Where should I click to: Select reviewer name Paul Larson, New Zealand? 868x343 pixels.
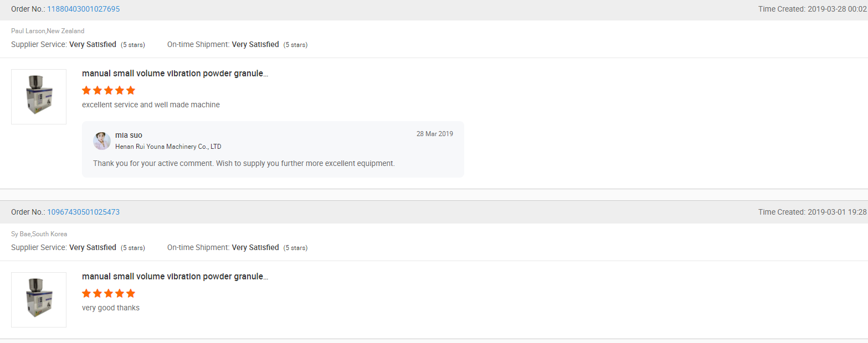(x=48, y=31)
